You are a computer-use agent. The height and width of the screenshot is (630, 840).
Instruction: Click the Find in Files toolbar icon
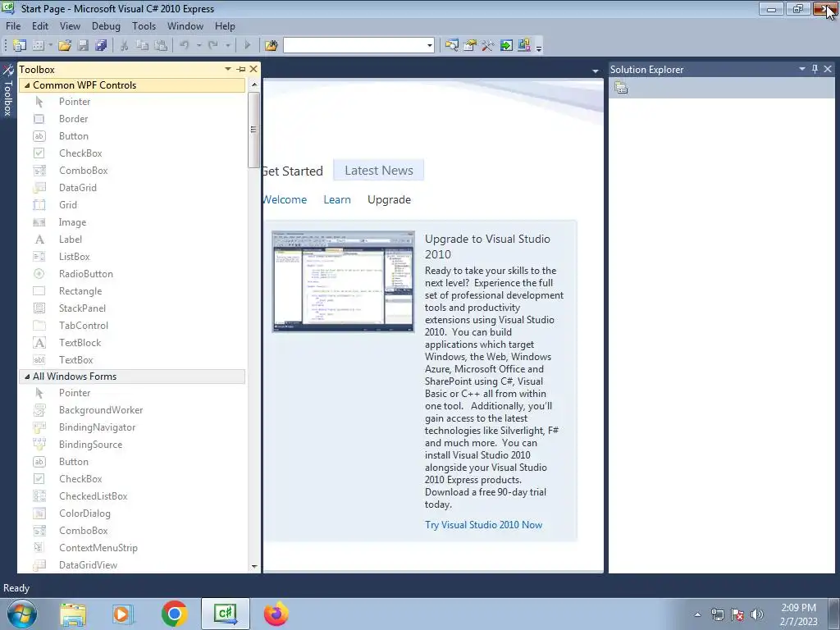click(271, 46)
